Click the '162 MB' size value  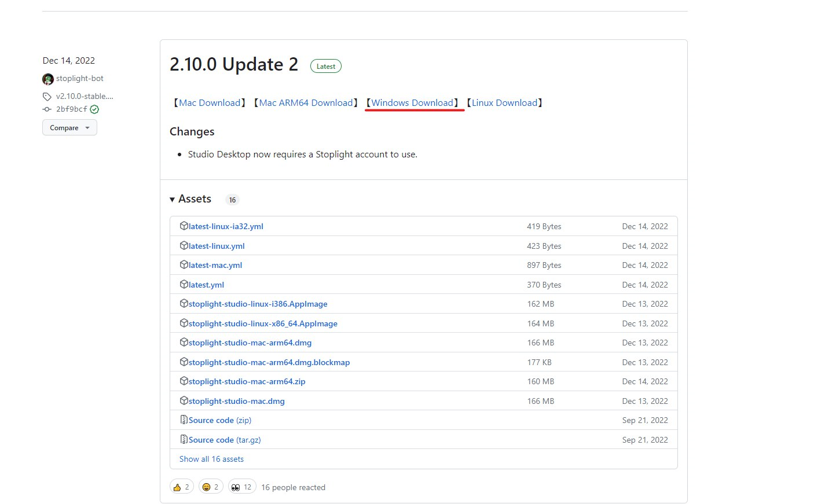(x=541, y=304)
